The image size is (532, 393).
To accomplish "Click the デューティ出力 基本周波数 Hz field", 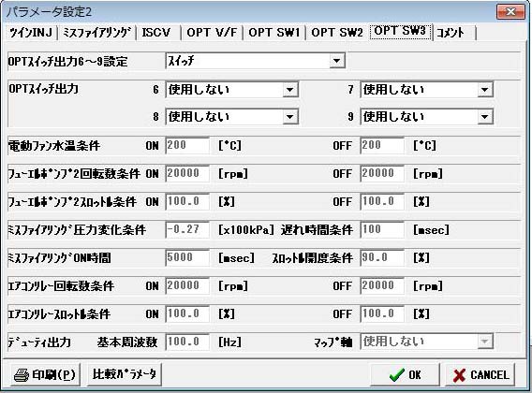I will (187, 342).
